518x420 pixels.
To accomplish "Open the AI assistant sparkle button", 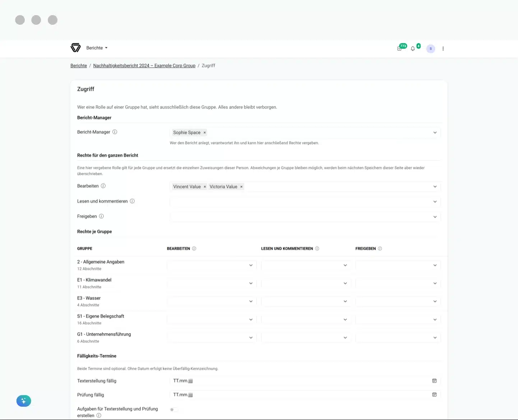I will tap(24, 401).
